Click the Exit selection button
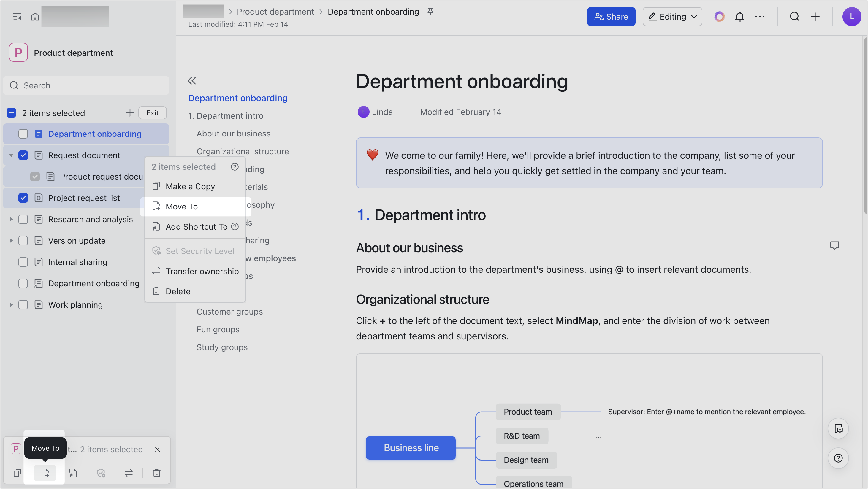 click(153, 113)
